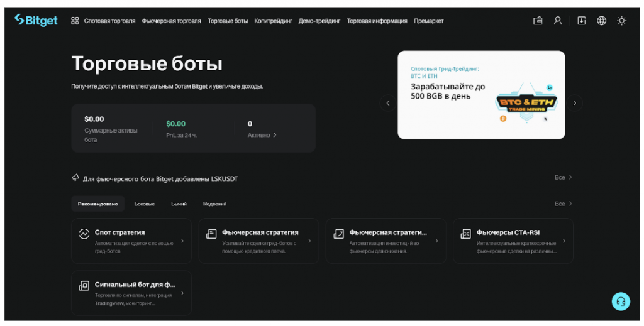Viewport: 644px width, 326px height.
Task: Open the user profile icon
Action: [557, 21]
